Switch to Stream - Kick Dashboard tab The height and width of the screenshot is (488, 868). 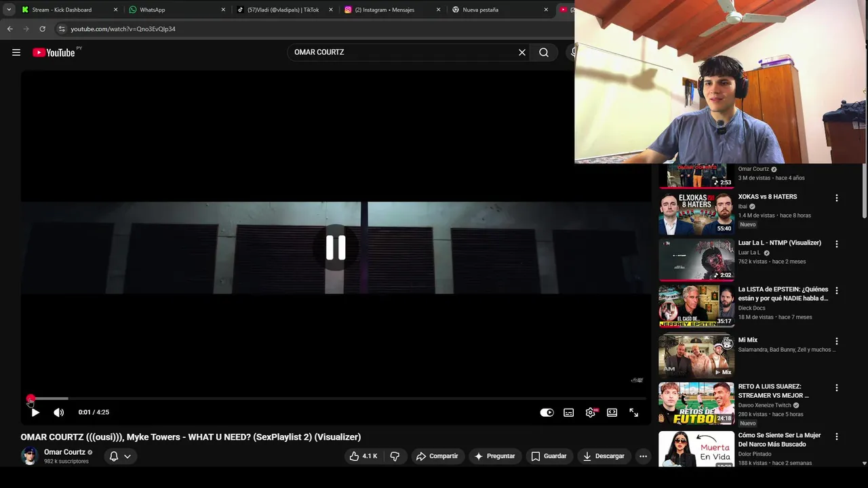click(x=62, y=9)
